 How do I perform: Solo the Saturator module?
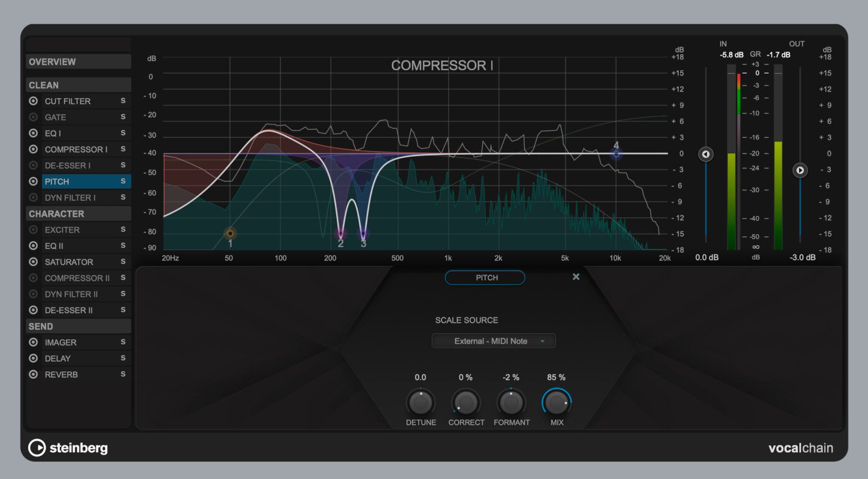(123, 262)
